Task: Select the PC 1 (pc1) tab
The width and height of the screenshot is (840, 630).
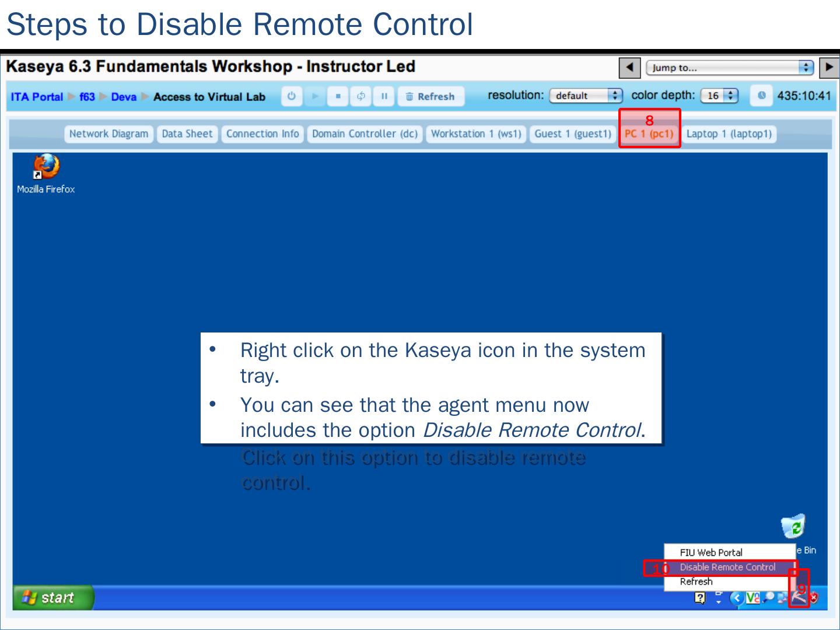Action: click(649, 134)
